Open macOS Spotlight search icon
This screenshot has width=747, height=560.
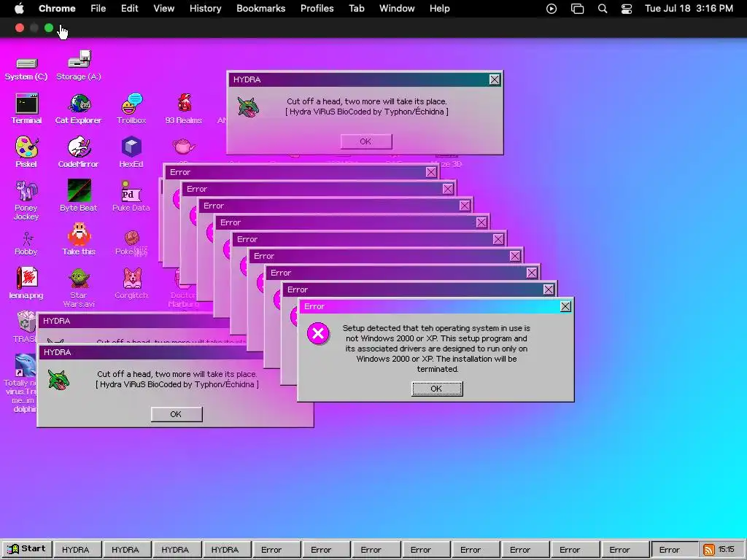(x=602, y=9)
